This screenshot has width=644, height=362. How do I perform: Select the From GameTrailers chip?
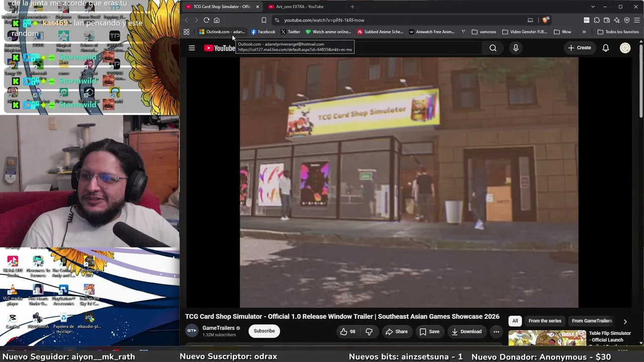point(592,321)
